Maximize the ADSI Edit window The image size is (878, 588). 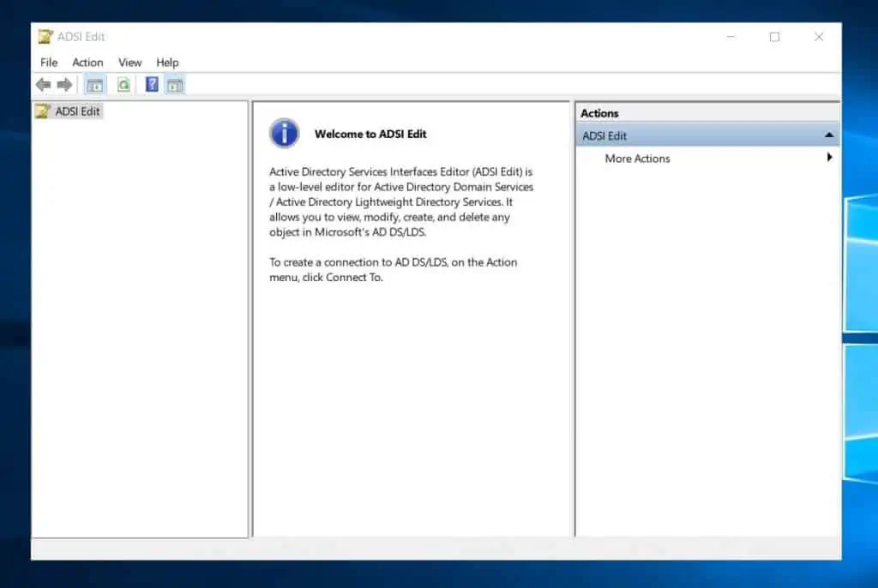click(x=774, y=37)
